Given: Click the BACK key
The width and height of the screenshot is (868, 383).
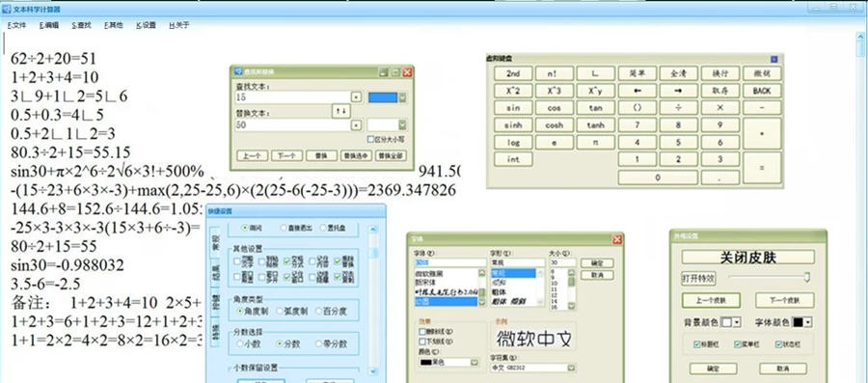Looking at the screenshot, I should [x=762, y=91].
